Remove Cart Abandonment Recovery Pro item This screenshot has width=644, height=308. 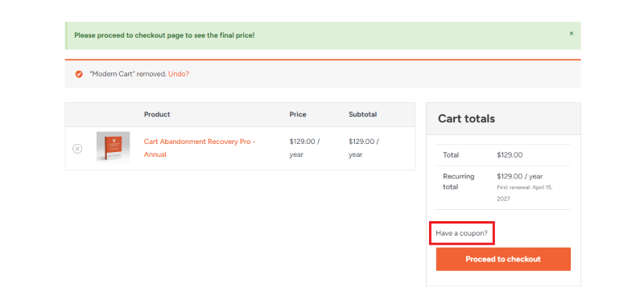[x=77, y=149]
